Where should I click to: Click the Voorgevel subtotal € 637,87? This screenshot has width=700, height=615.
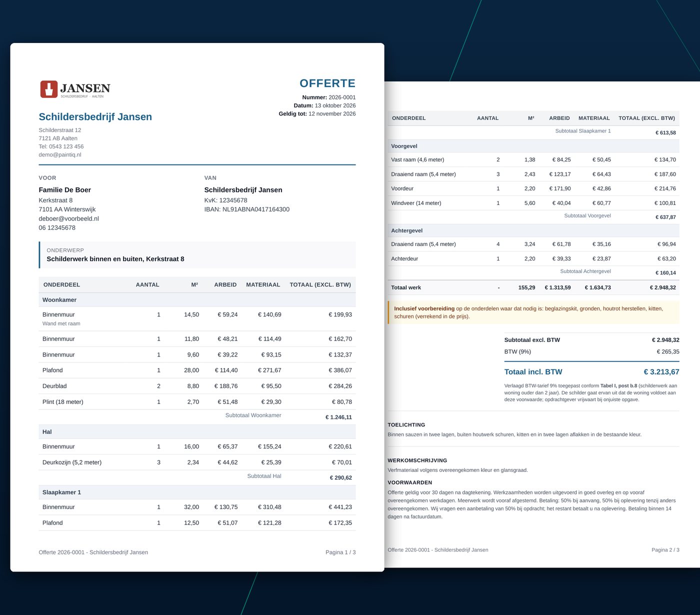pos(665,217)
